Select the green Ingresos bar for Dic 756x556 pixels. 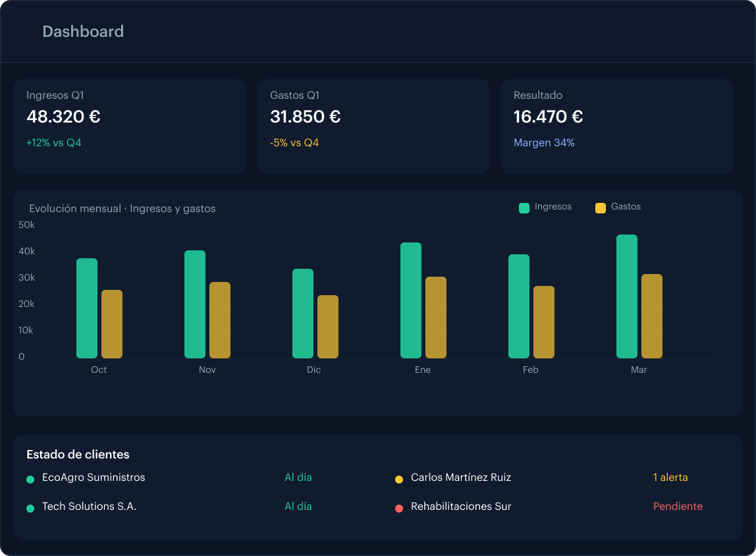[x=303, y=314]
